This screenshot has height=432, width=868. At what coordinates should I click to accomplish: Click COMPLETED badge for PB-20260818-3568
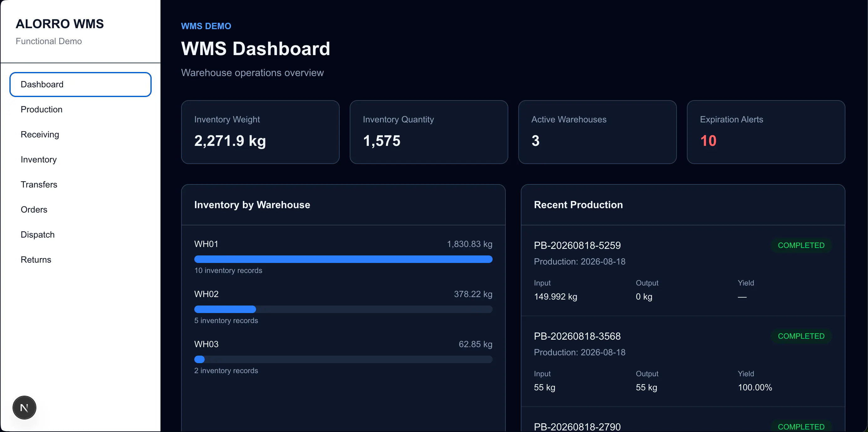coord(801,336)
